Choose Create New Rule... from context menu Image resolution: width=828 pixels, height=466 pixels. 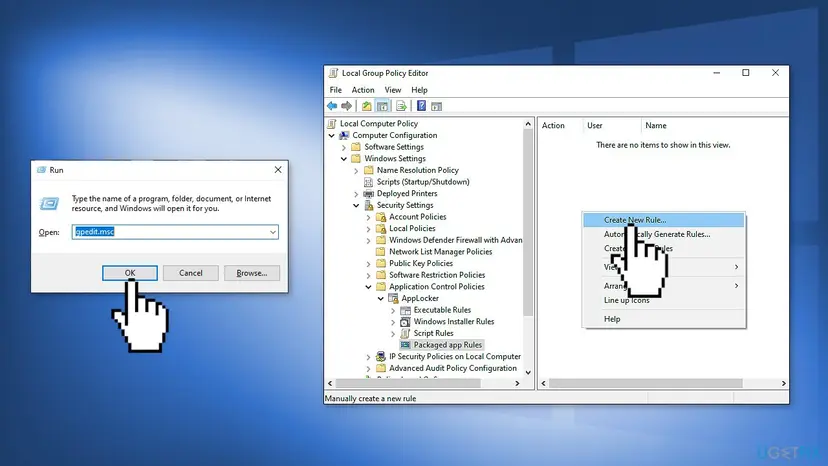click(x=664, y=220)
